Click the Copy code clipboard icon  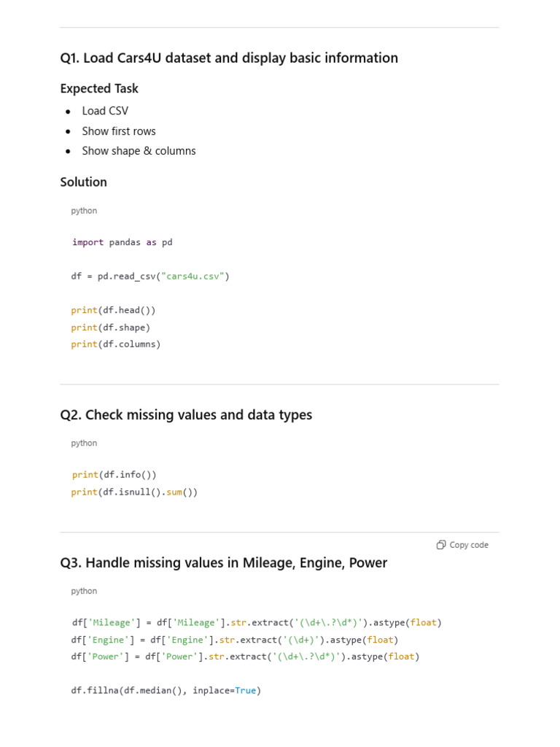(441, 545)
